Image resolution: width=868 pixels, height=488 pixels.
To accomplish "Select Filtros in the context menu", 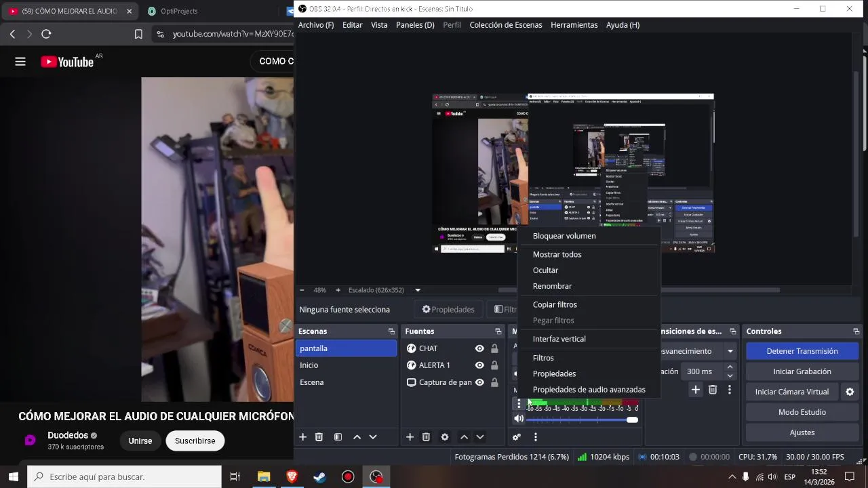I will click(x=588, y=358).
